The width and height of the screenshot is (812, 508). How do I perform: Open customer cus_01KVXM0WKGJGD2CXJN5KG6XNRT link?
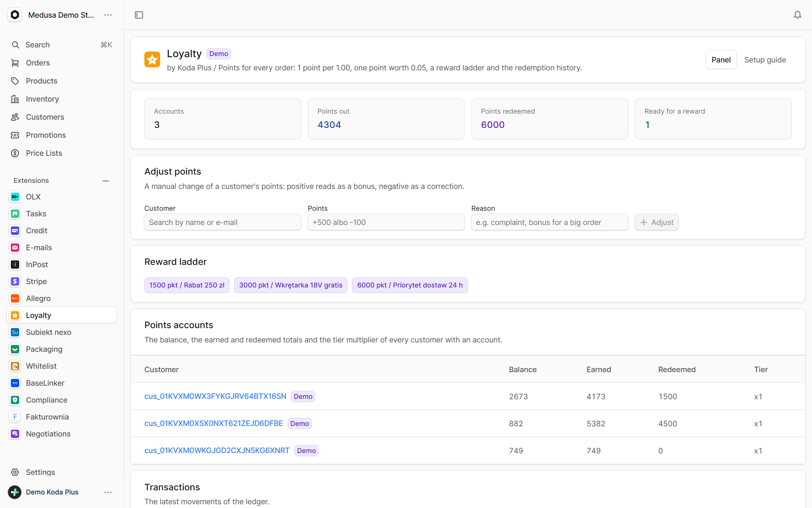[217, 450]
